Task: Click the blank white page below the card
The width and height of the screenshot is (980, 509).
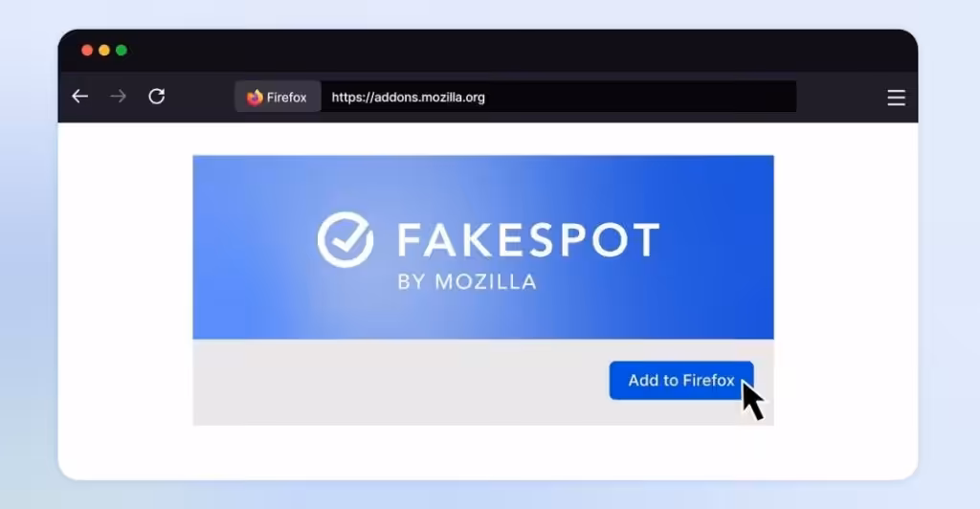Action: [487, 453]
